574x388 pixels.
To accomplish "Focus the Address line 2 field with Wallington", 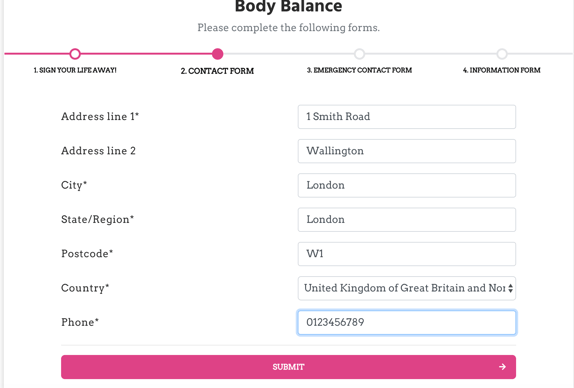I will pos(407,151).
